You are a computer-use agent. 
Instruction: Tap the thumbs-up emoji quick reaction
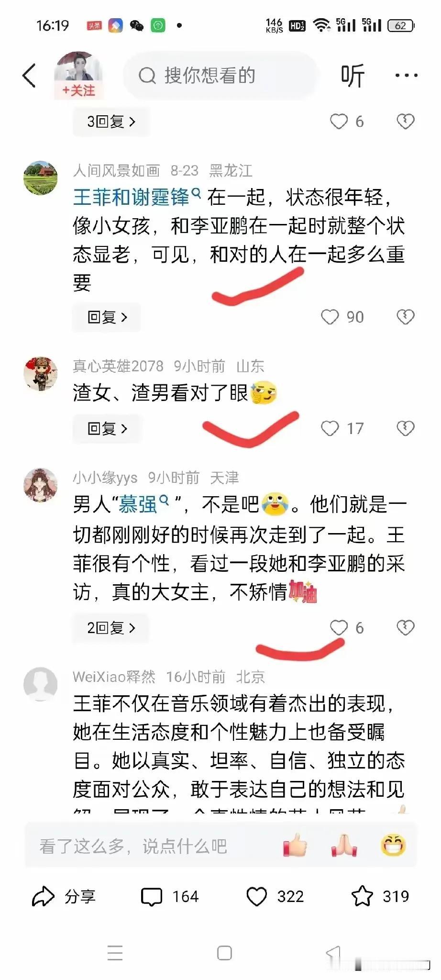pyautogui.click(x=295, y=846)
